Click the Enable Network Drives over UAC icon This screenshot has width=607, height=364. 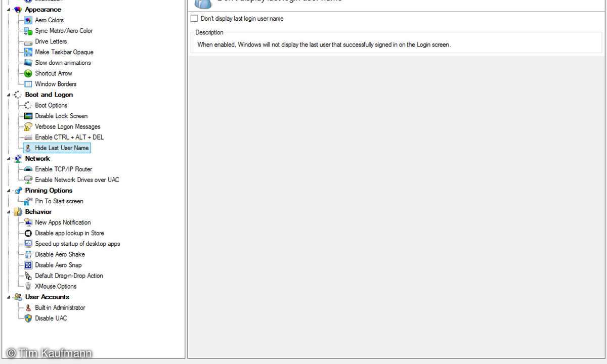[x=28, y=179]
